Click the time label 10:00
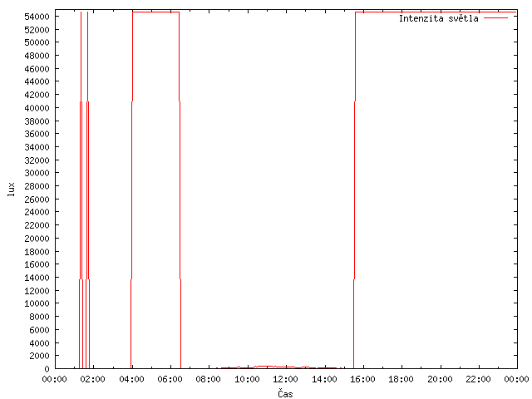The image size is (532, 399). click(247, 379)
